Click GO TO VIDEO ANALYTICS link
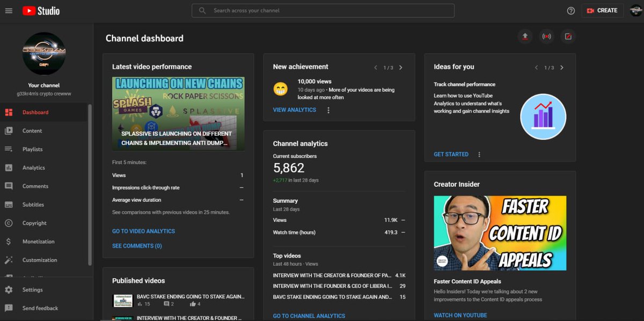644x321 pixels. tap(143, 231)
